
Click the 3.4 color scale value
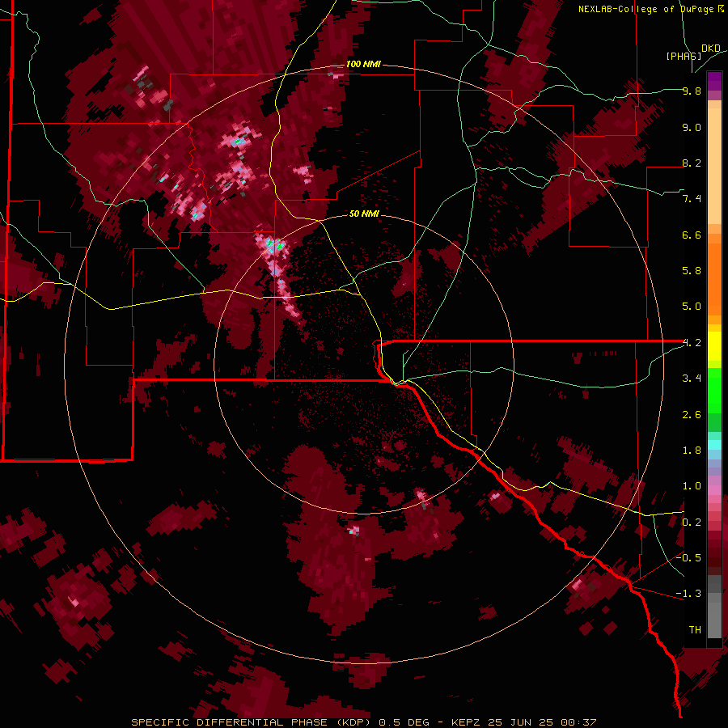(x=692, y=379)
